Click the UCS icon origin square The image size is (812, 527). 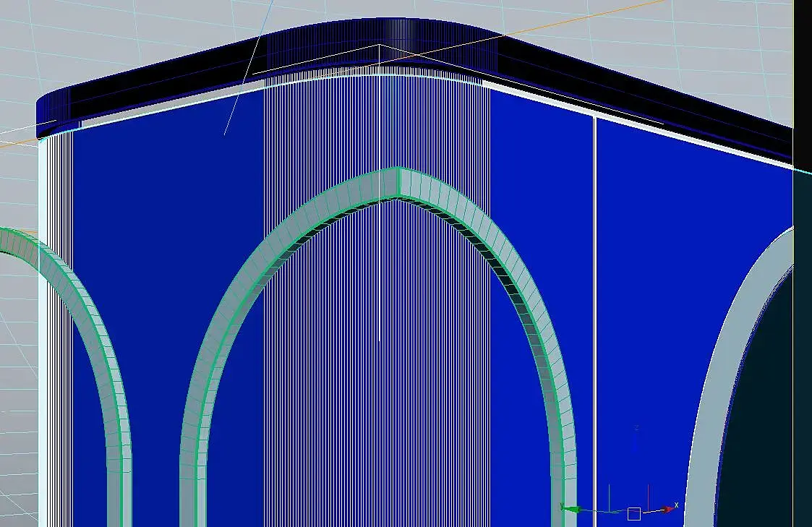tap(634, 513)
